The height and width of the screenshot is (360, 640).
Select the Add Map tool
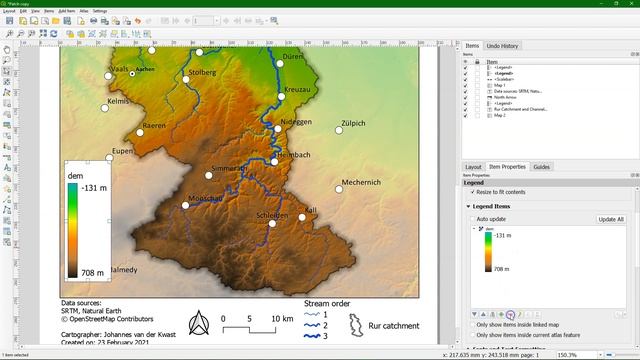(7, 103)
